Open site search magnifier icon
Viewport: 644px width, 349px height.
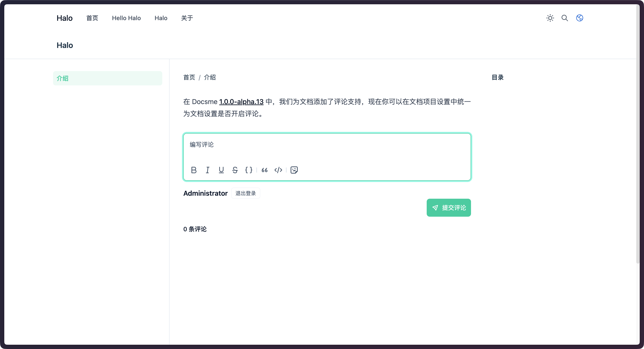[565, 18]
